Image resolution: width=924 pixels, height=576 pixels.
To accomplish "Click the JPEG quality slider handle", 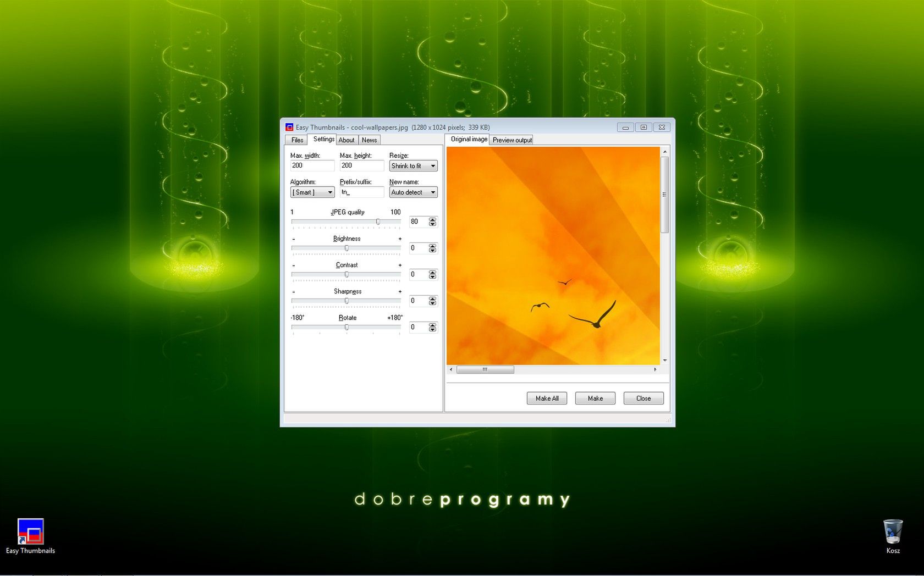I will 378,221.
